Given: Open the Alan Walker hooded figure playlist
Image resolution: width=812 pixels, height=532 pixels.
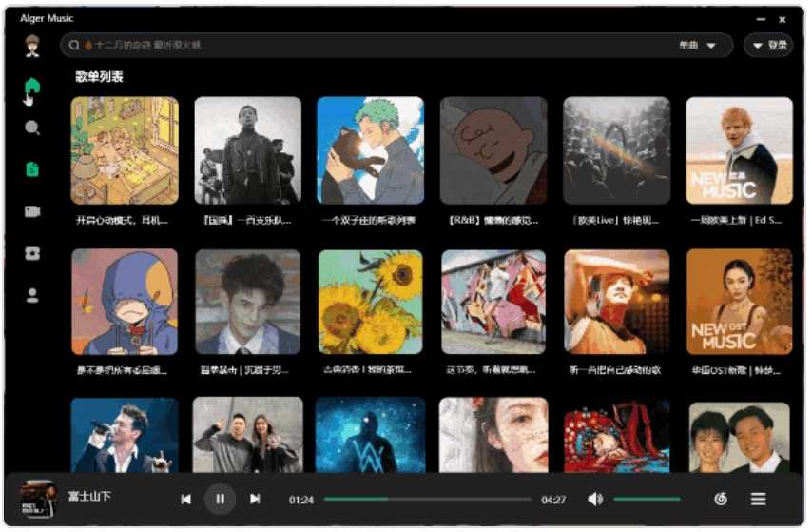Looking at the screenshot, I should (x=370, y=435).
